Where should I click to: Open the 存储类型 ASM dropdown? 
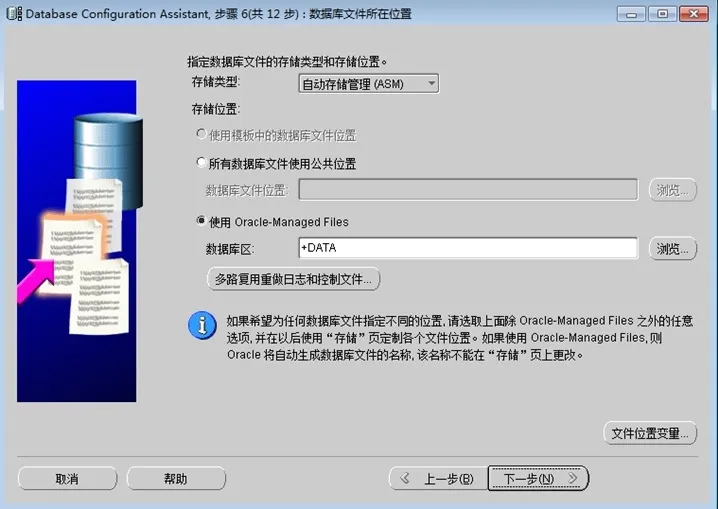pos(369,84)
